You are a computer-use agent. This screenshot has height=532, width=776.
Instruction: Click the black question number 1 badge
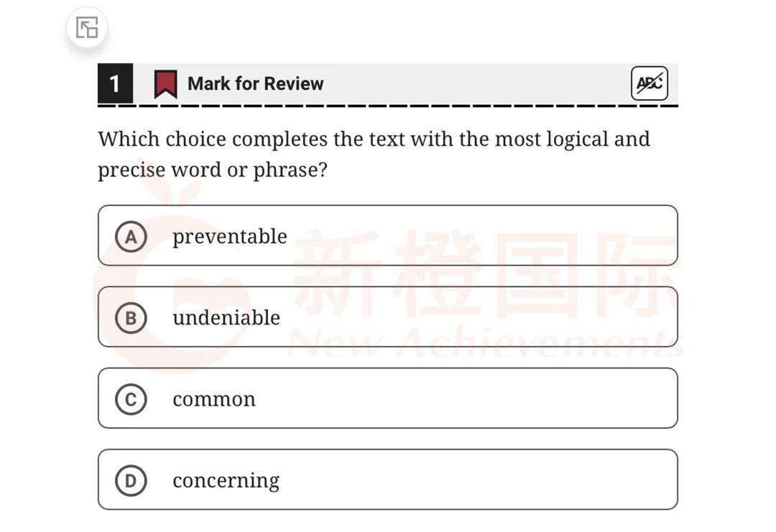click(115, 83)
